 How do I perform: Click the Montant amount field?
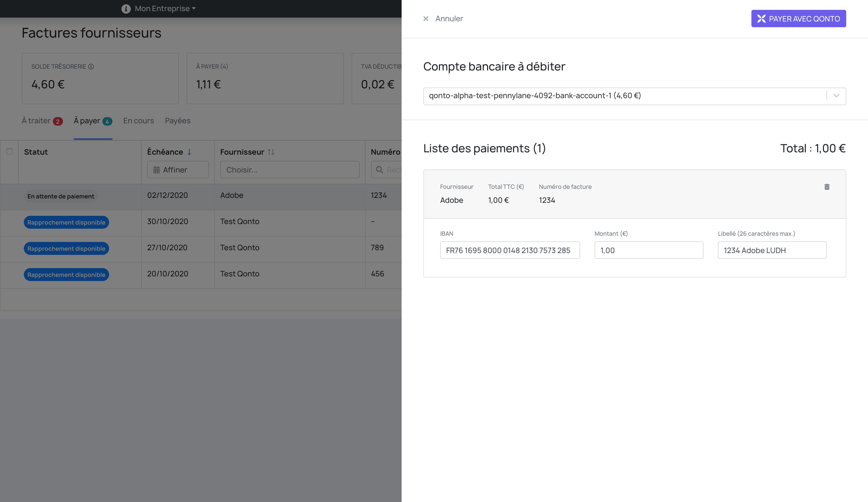[x=649, y=250]
